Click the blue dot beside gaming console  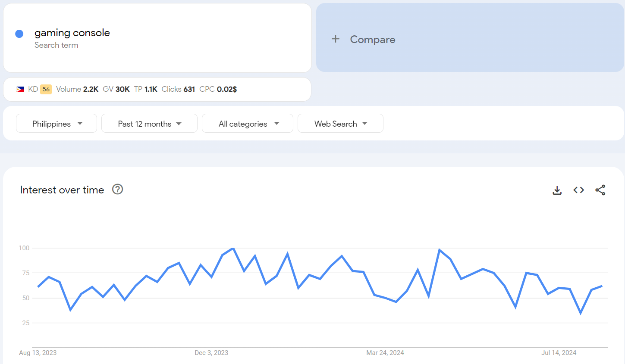point(19,34)
